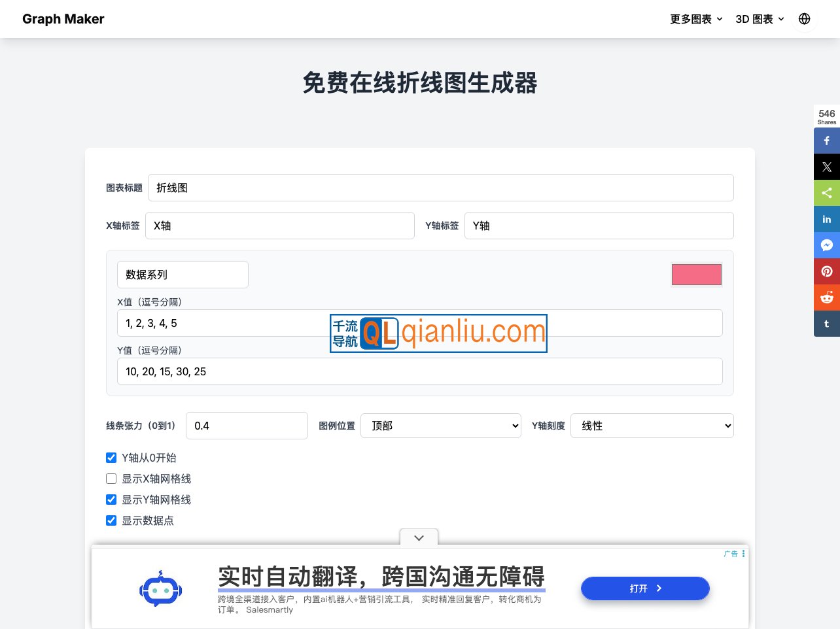Open the 图例位置 dropdown

[x=441, y=426]
